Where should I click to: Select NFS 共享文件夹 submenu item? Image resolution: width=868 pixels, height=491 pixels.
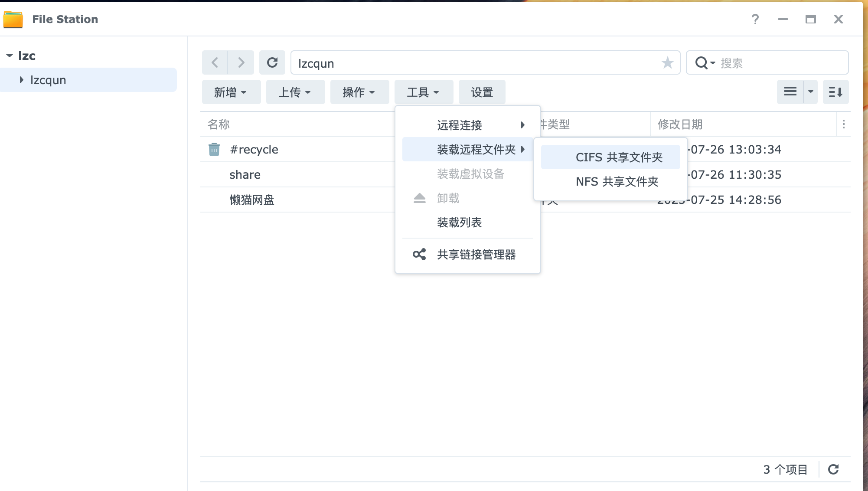pyautogui.click(x=617, y=181)
